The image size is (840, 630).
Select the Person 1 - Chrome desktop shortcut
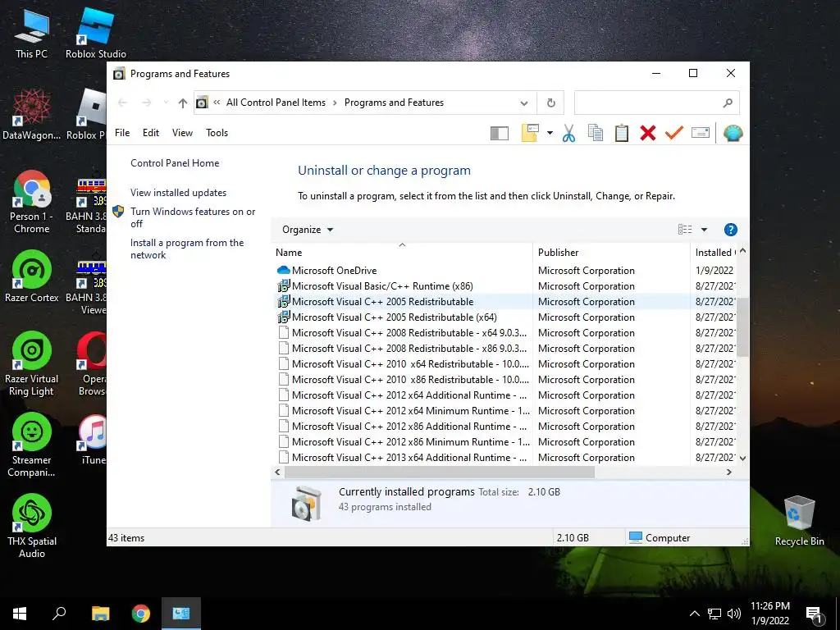(31, 203)
